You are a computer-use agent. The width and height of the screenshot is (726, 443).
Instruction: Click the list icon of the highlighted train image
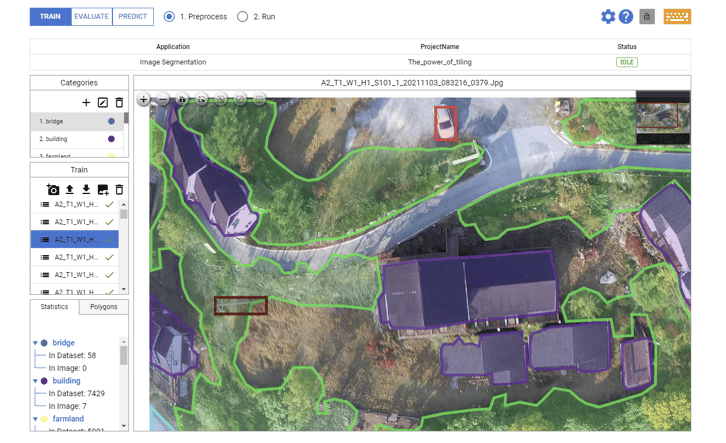44,240
